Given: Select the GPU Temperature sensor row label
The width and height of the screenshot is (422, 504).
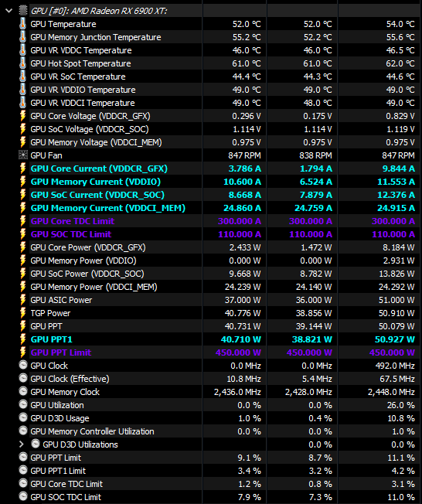Looking at the screenshot, I should coord(63,24).
